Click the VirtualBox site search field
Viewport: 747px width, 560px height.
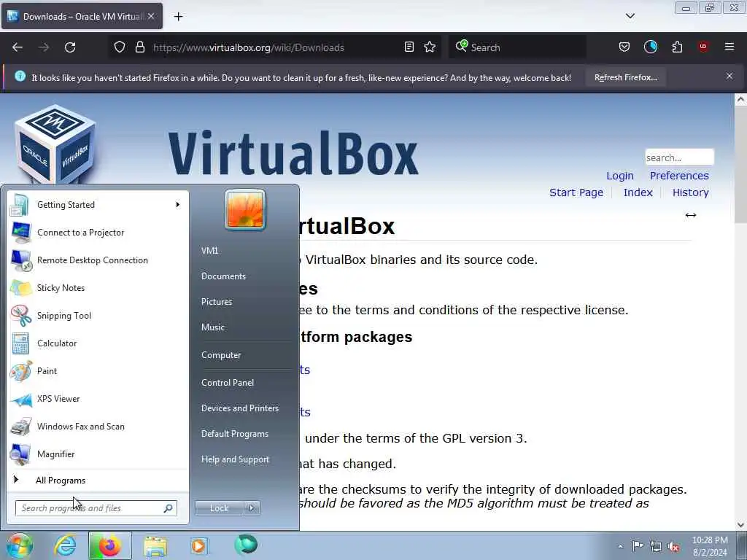click(x=679, y=157)
